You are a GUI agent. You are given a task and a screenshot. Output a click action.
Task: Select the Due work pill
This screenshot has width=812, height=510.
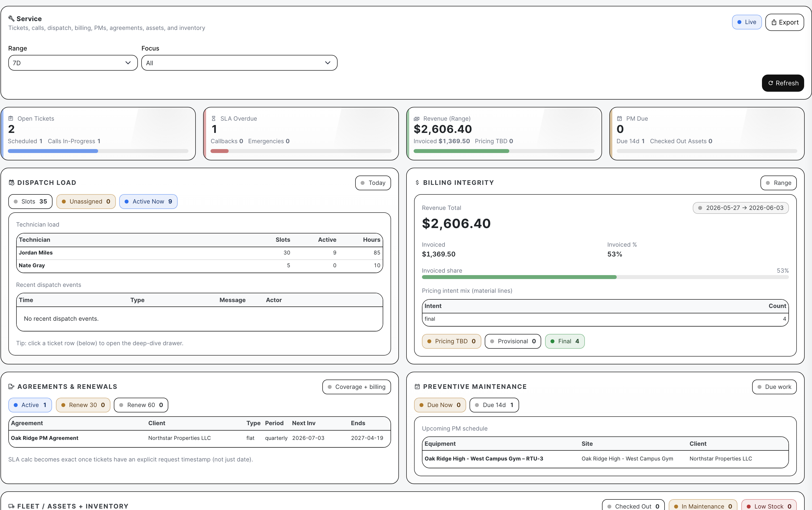(774, 387)
